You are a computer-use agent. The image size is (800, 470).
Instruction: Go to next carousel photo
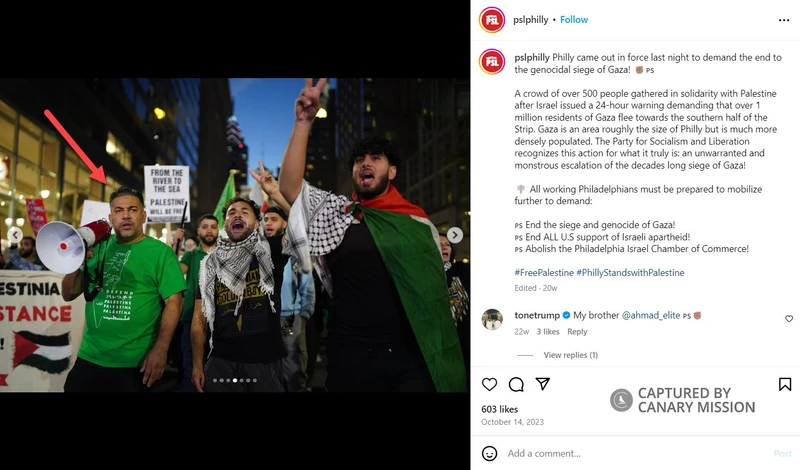[x=455, y=235]
